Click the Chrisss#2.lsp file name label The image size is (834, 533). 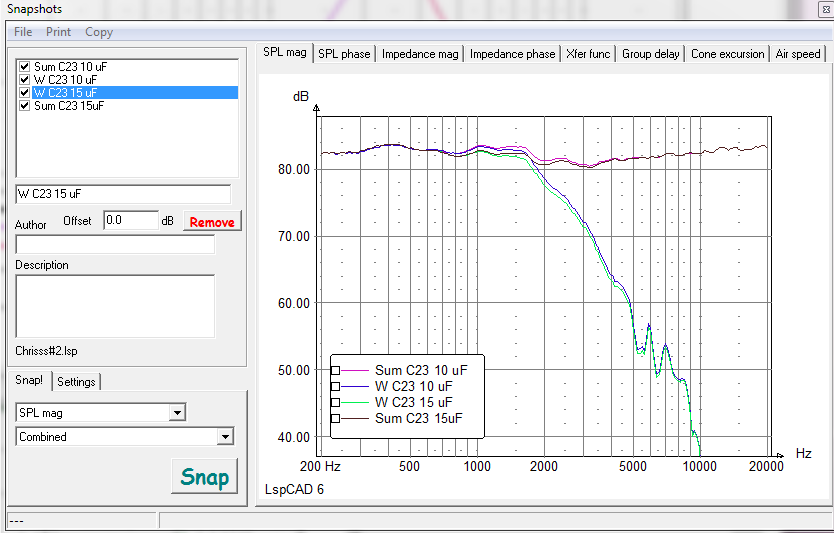click(46, 351)
